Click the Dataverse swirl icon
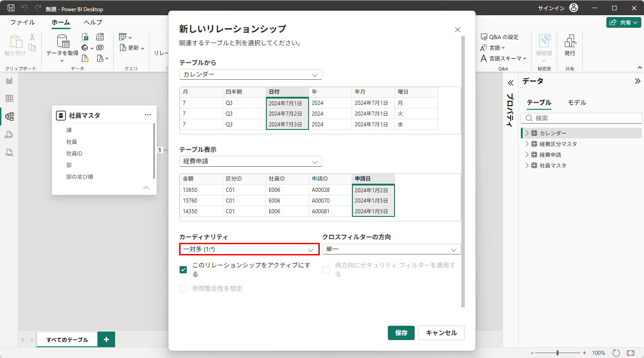Viewport: 644px width, 358px height. pos(100,47)
